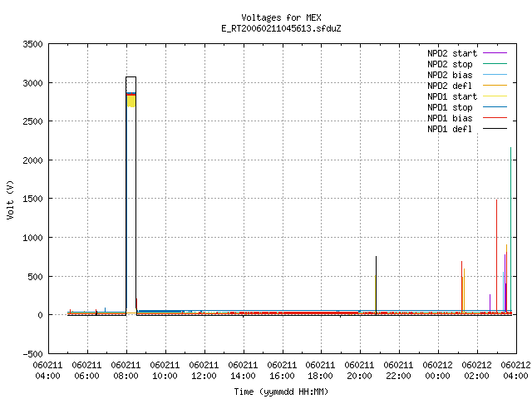
Task: Click the '060212 02:00' x-axis tick label
Action: coord(476,371)
